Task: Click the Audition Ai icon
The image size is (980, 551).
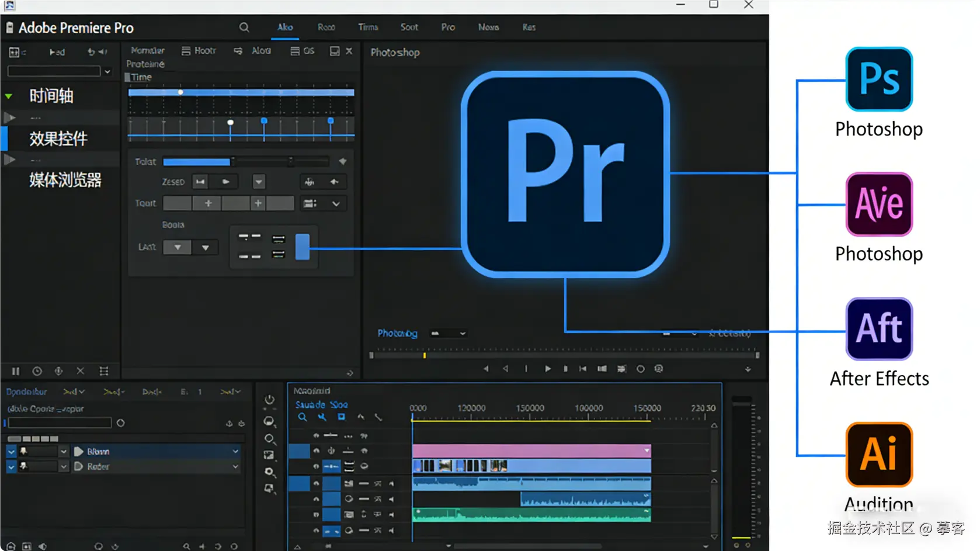Action: click(x=878, y=454)
